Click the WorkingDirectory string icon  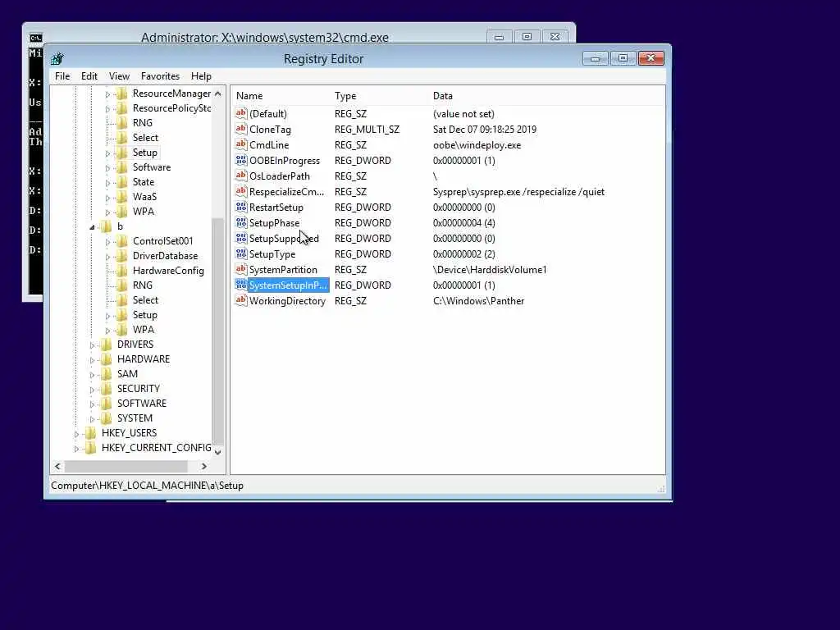241,300
